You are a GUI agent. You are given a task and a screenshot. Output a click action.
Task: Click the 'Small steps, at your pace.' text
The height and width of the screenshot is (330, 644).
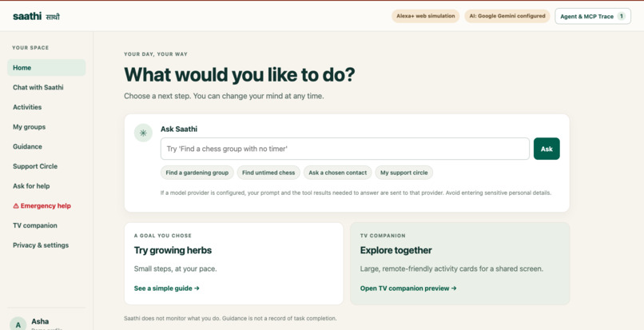pyautogui.click(x=175, y=268)
